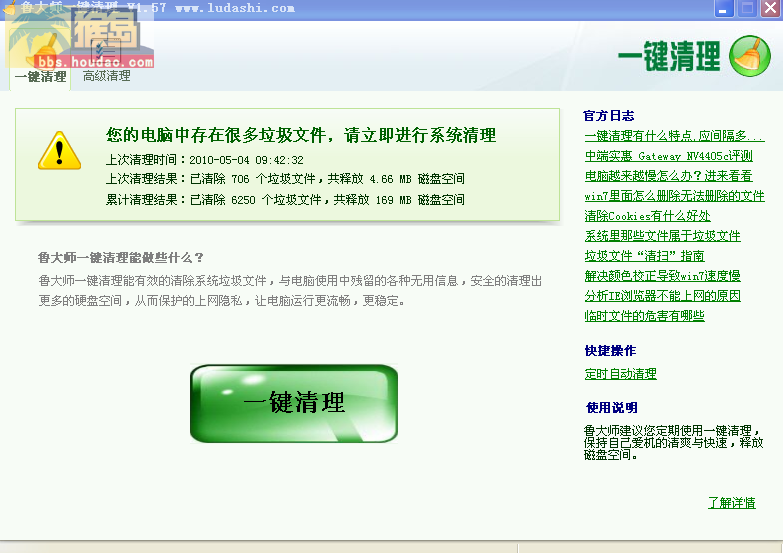
Task: Click the 使用说明 section heading
Action: click(x=612, y=408)
